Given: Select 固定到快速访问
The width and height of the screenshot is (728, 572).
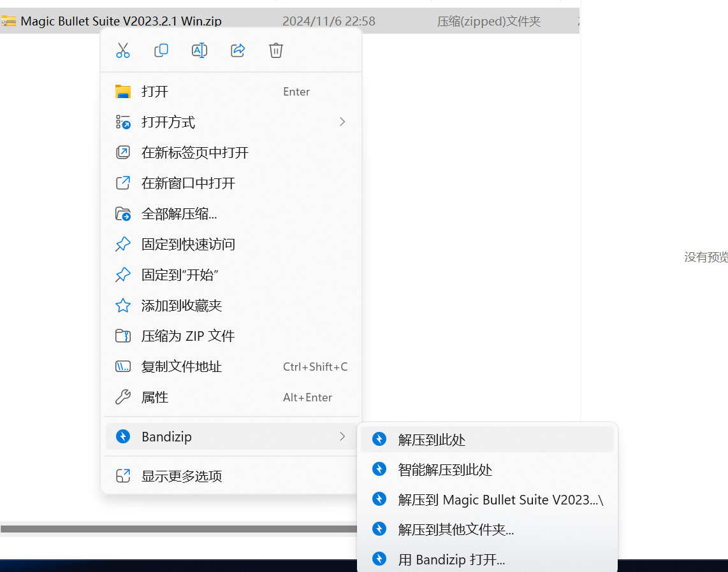Looking at the screenshot, I should pos(231,245).
